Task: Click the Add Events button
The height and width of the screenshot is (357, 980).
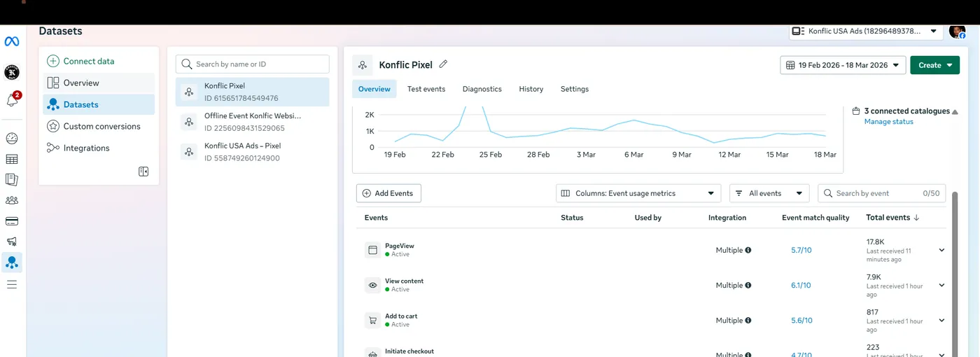Action: 388,193
